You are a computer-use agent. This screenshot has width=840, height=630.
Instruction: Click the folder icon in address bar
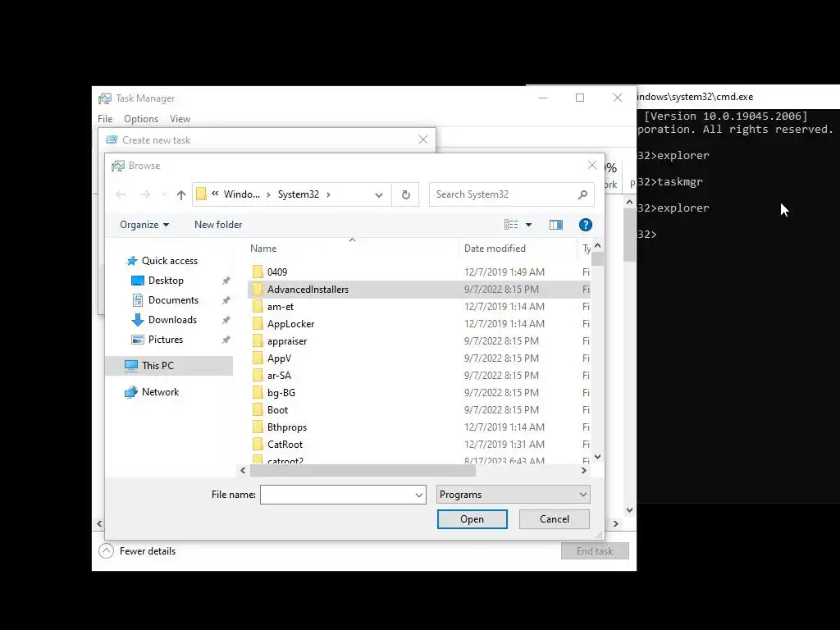[x=202, y=194]
